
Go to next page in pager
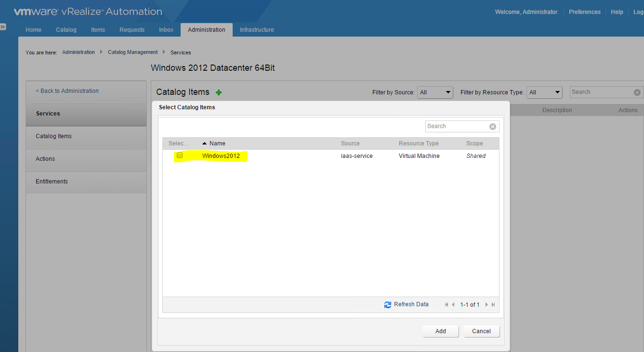pos(486,305)
